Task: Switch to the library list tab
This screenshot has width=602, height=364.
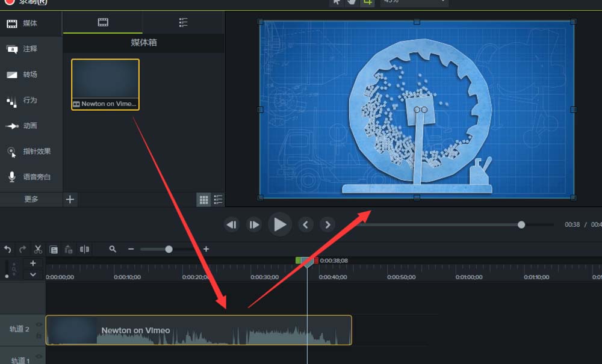Action: (183, 22)
